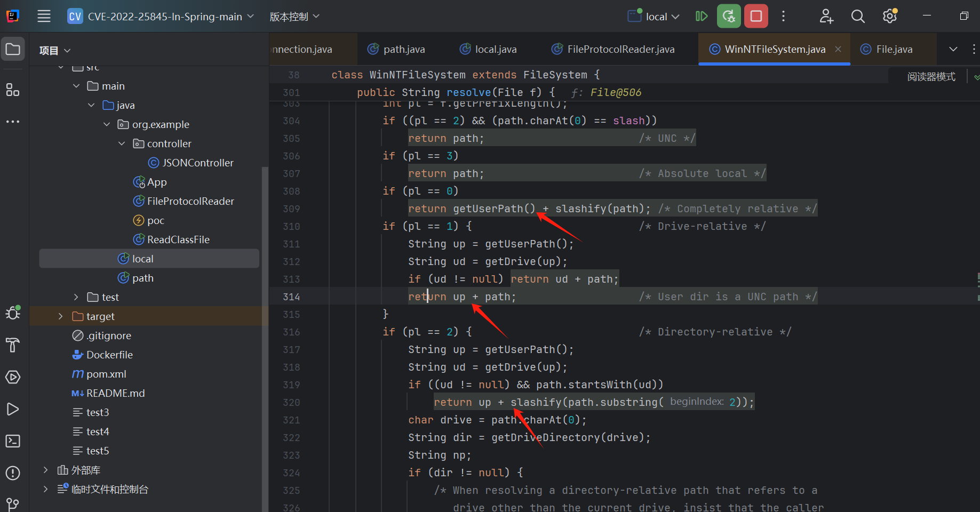Image resolution: width=980 pixels, height=512 pixels.
Task: Open the local run configuration dropdown
Action: 654,17
